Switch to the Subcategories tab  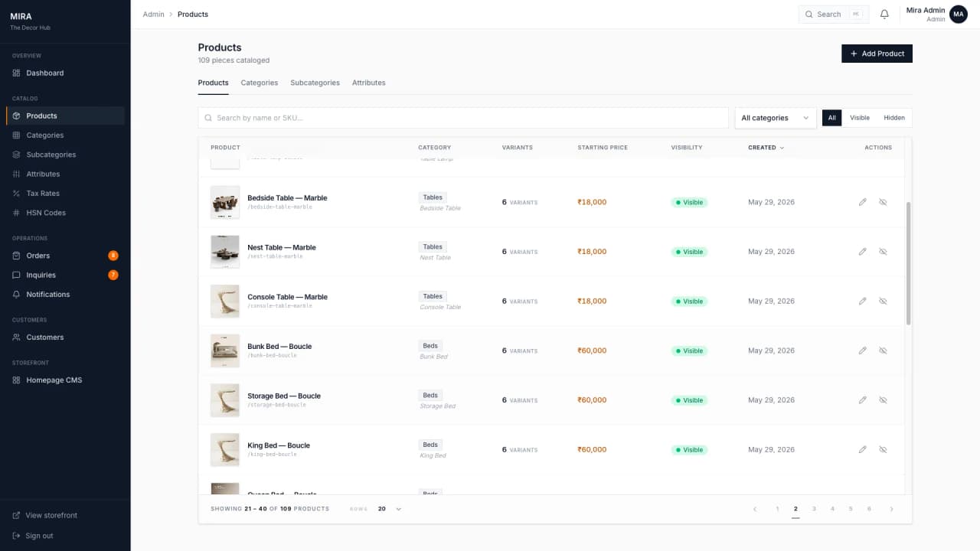click(315, 83)
